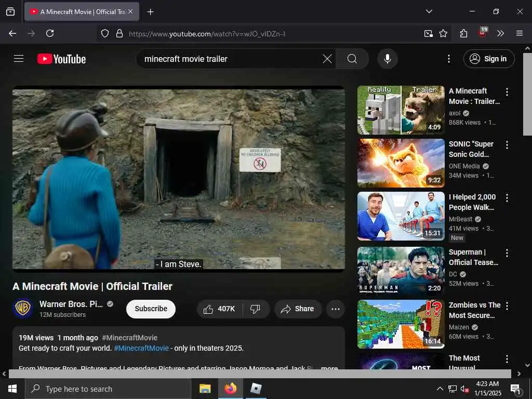
Task: Focus the minecraft movie trailer search field
Action: [231, 59]
